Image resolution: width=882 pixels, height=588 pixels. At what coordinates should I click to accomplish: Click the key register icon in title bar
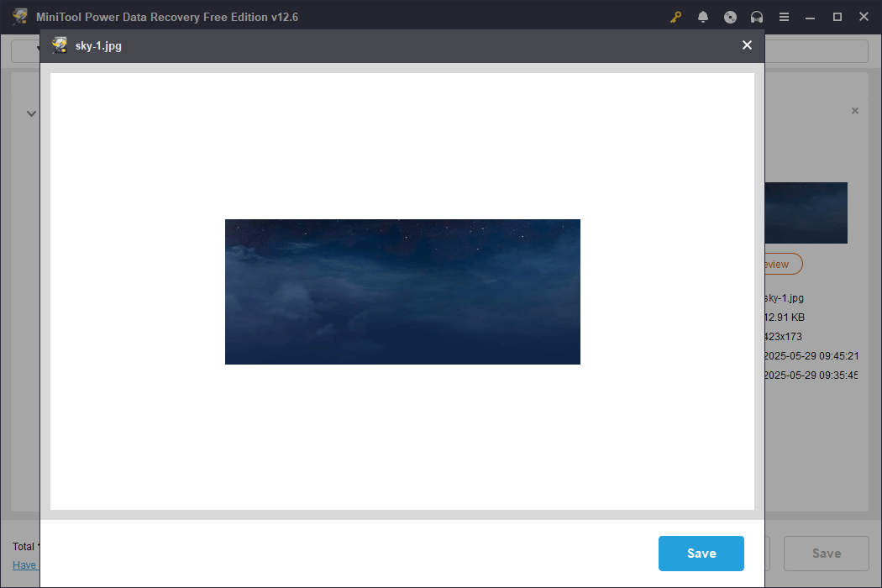point(675,17)
